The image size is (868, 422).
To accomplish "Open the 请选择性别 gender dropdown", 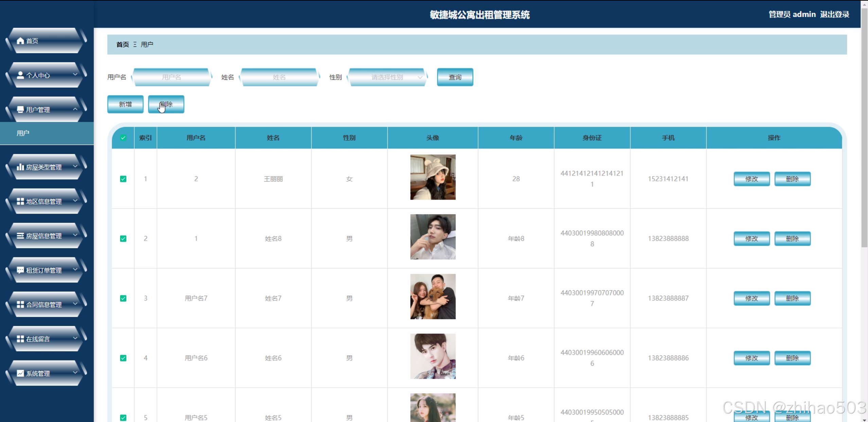I will (x=387, y=77).
